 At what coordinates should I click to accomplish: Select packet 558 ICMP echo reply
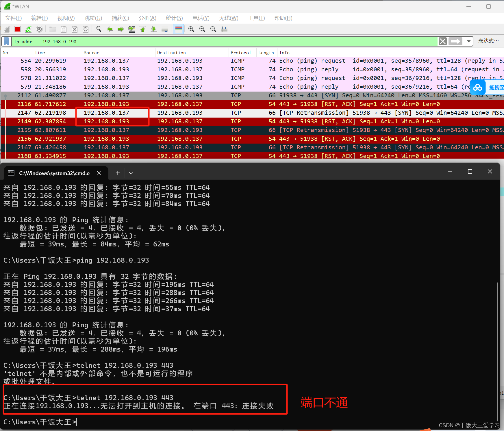coord(252,70)
